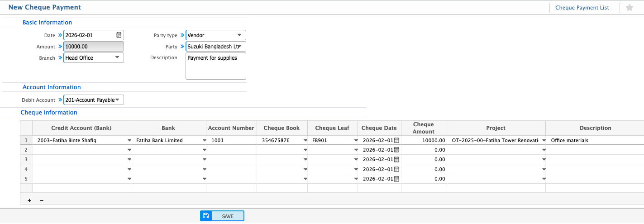Open calendar icon in row 1 Cheque Date
Image resolution: width=644 pixels, height=224 pixels.
click(x=396, y=140)
